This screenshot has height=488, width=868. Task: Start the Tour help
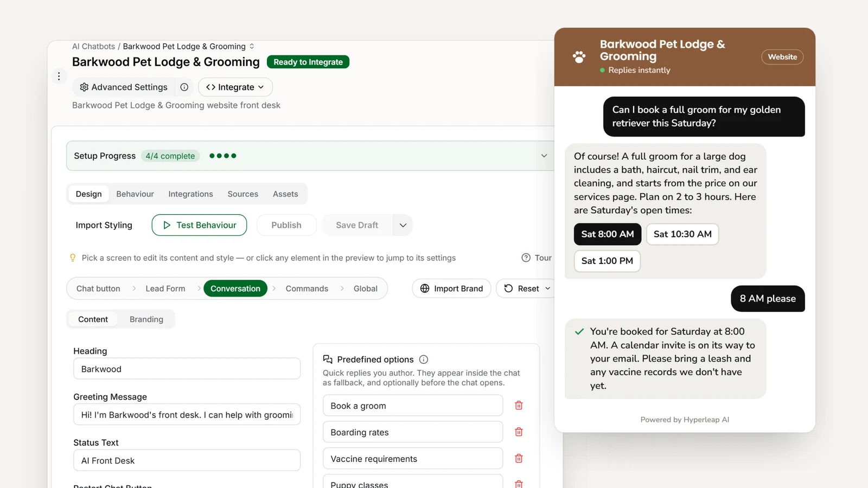coord(537,258)
